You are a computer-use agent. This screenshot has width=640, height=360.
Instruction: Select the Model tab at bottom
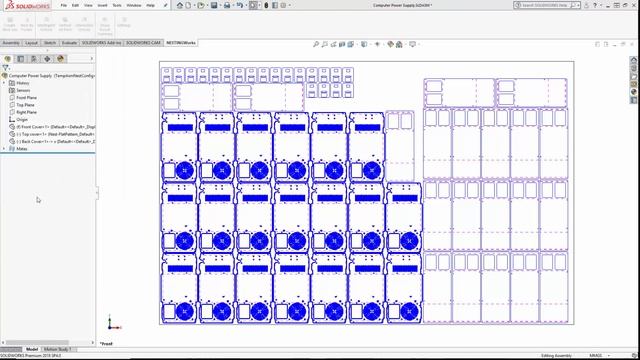tap(32, 349)
